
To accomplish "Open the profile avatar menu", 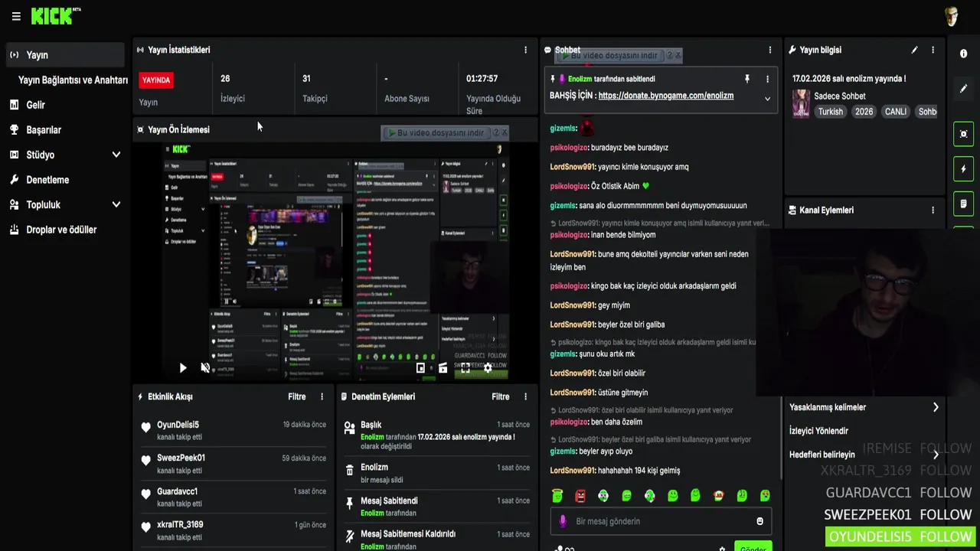I will [x=952, y=16].
